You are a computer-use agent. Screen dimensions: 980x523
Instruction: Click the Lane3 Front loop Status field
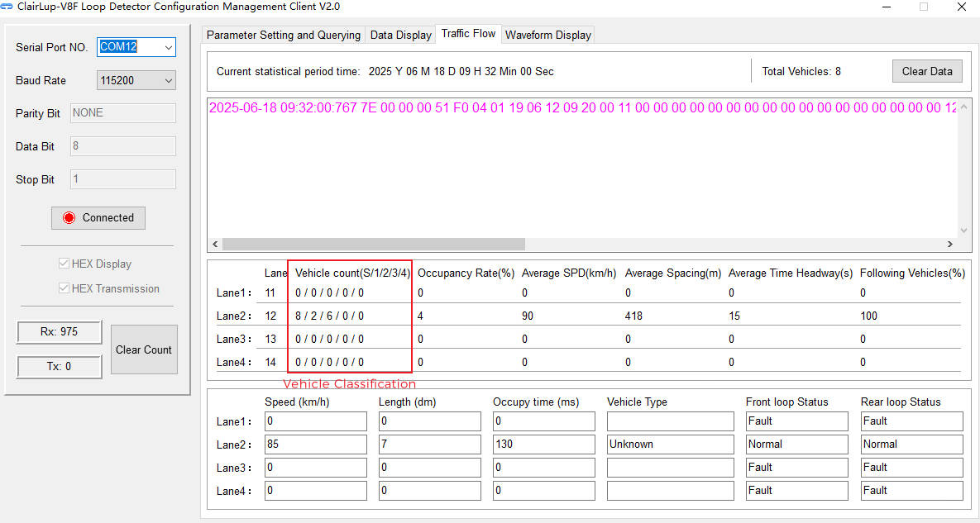click(x=797, y=468)
